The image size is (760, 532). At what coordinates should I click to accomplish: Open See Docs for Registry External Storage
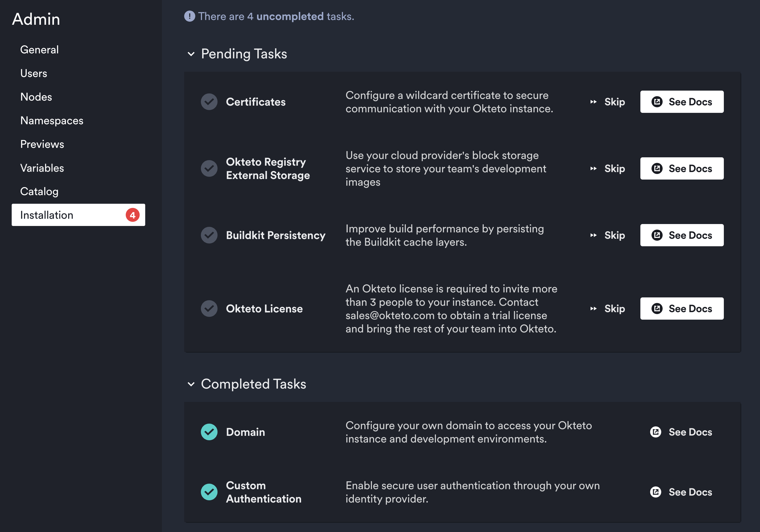click(682, 169)
